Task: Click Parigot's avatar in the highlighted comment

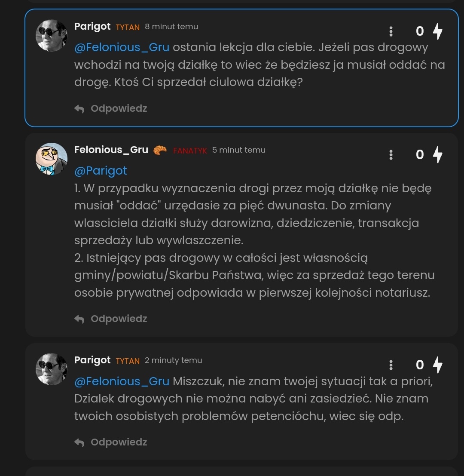Action: coord(52,35)
